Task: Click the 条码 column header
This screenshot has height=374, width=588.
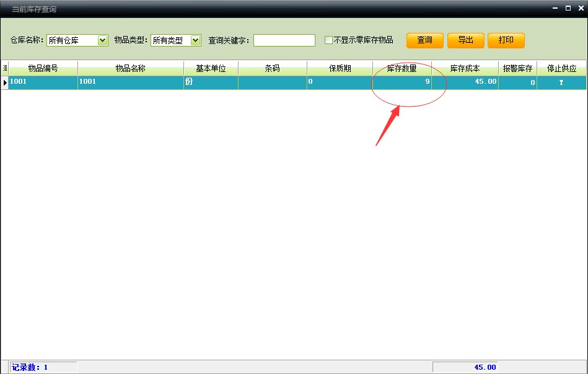Action: pos(272,68)
